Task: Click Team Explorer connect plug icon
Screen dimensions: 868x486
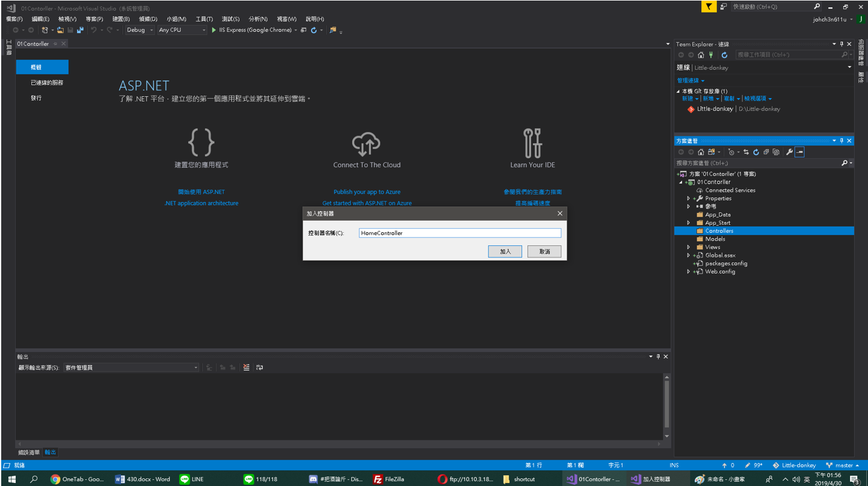Action: pos(711,55)
